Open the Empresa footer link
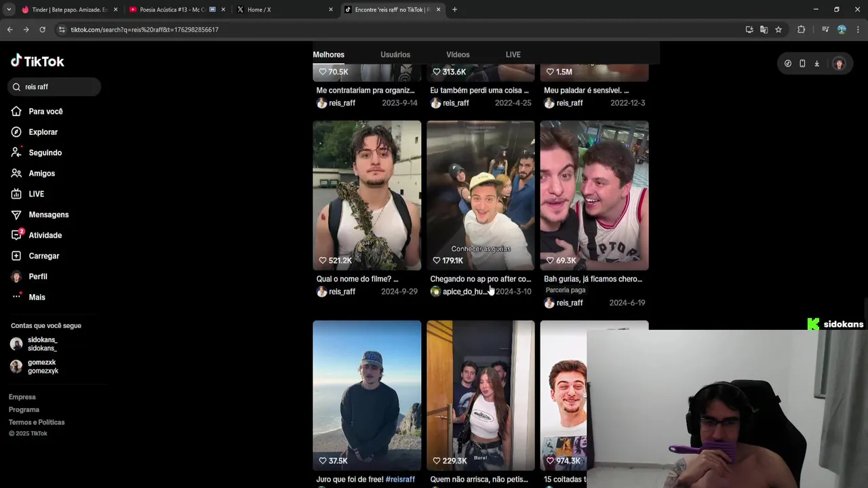Screen dimensions: 868x488 22,397
